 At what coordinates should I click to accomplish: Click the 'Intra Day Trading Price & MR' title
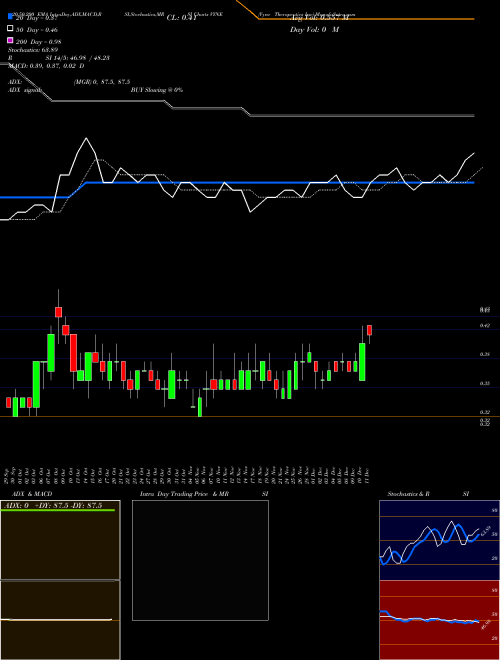tap(184, 494)
